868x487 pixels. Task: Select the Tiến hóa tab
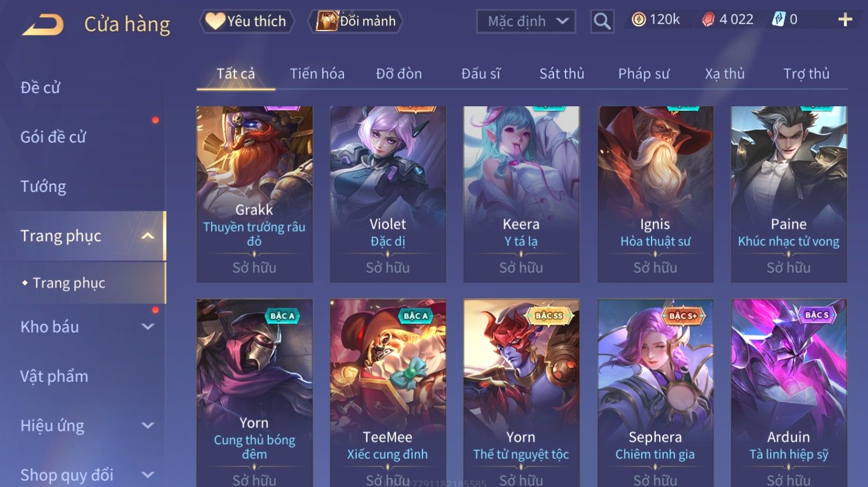(x=317, y=74)
